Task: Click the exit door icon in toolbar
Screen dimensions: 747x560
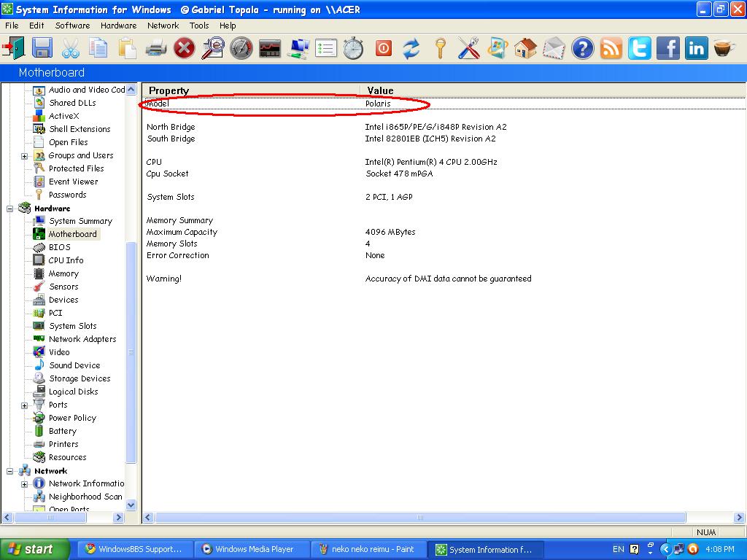Action: point(13,47)
